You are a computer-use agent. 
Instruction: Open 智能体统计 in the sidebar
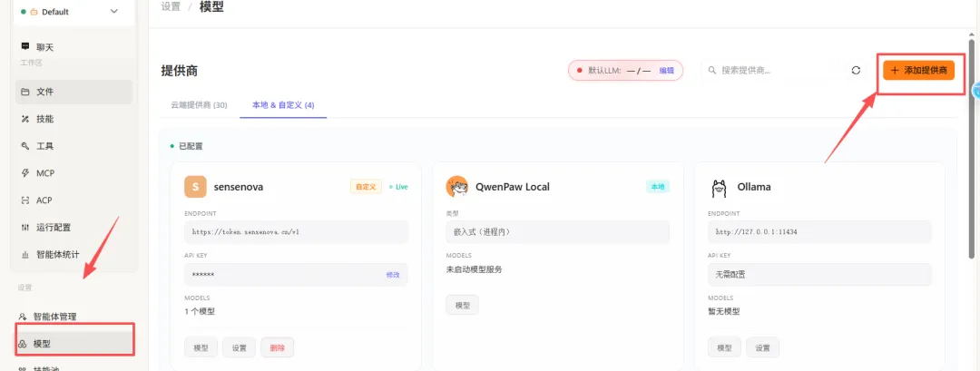pos(74,255)
